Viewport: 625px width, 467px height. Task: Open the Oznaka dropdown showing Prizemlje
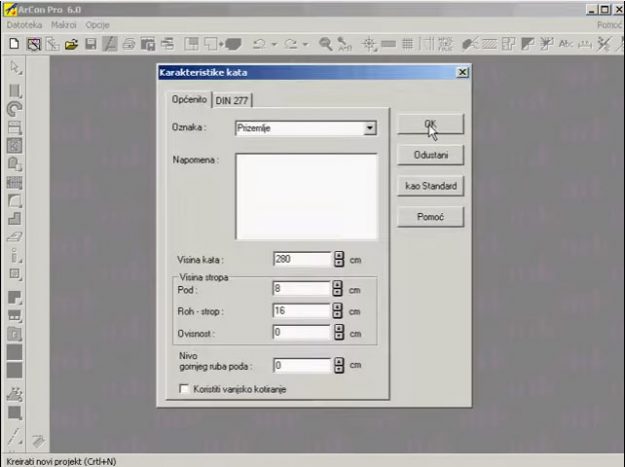369,128
